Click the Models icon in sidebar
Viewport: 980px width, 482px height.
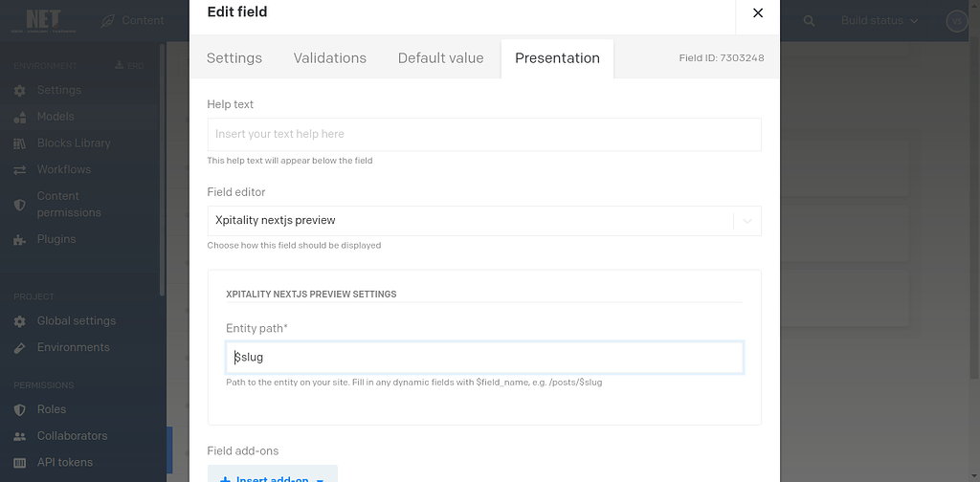pyautogui.click(x=20, y=117)
